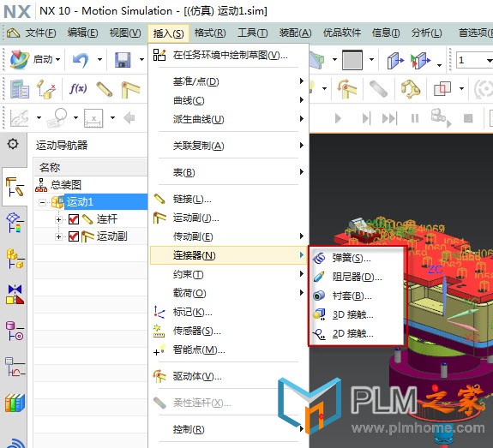Click the step forward playback button
The width and height of the screenshot is (493, 448).
pyautogui.click(x=366, y=118)
